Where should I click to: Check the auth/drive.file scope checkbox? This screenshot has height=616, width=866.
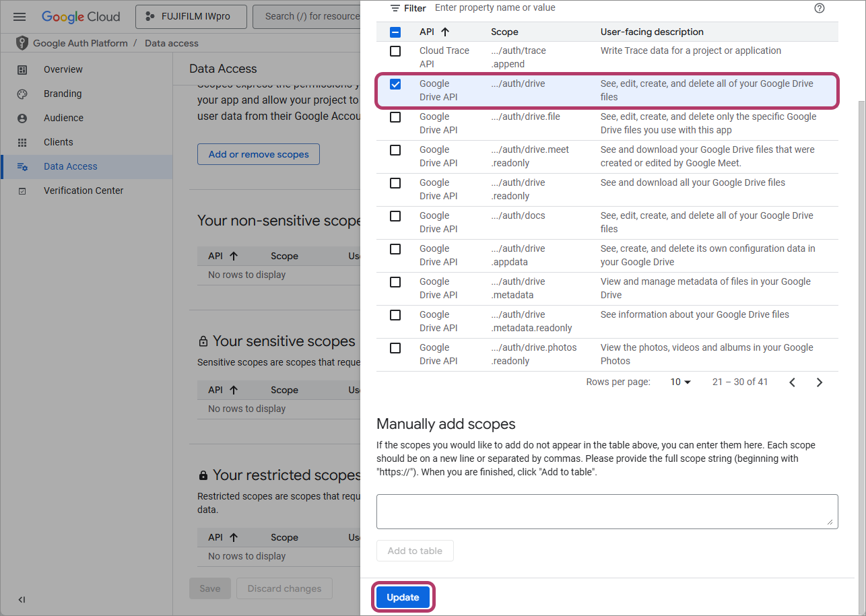pos(395,117)
